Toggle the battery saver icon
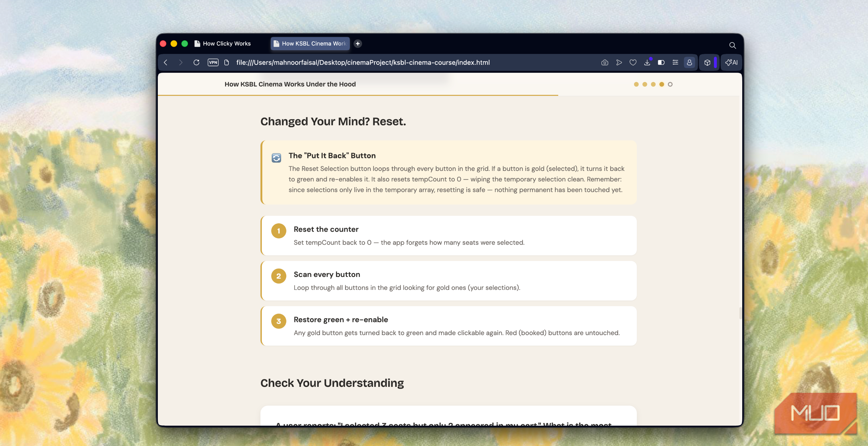The width and height of the screenshot is (868, 446). [661, 63]
